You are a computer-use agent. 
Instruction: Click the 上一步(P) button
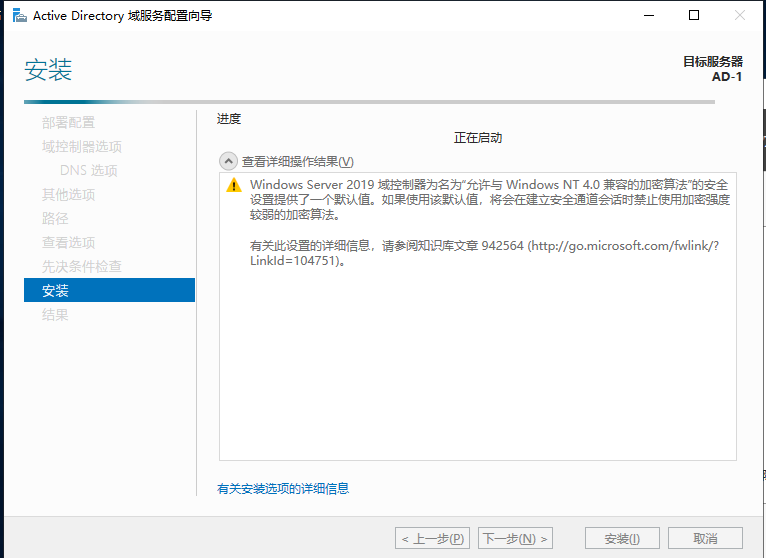432,538
